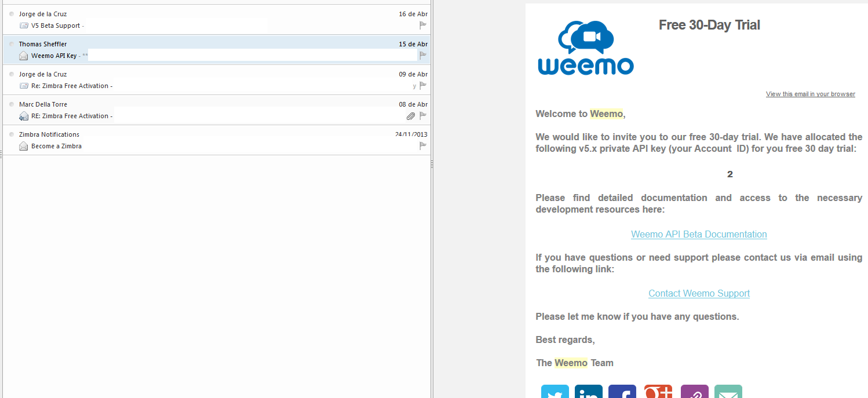Click the 16 de Abr date

tap(413, 14)
